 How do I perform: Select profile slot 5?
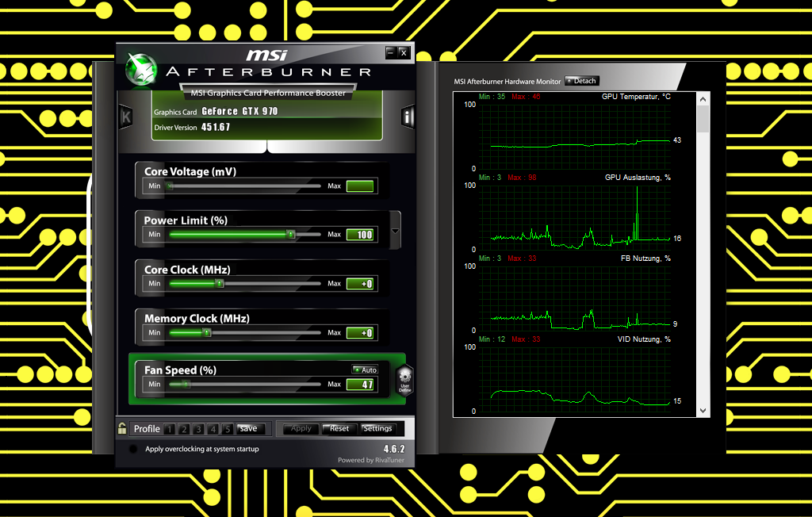227,429
